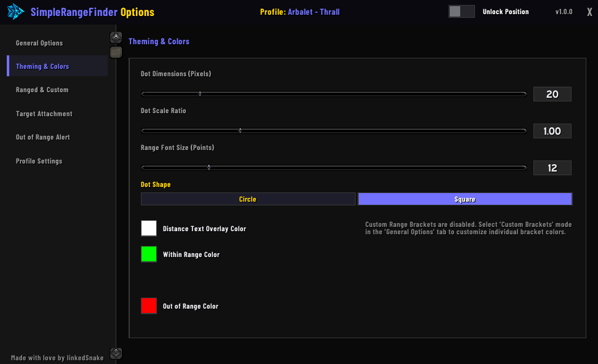
Task: Open the green Within Range Color swatch
Action: coord(149,254)
